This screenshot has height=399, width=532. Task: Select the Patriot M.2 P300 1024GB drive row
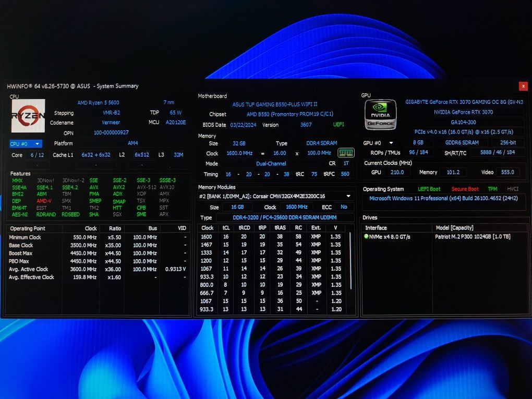point(444,236)
